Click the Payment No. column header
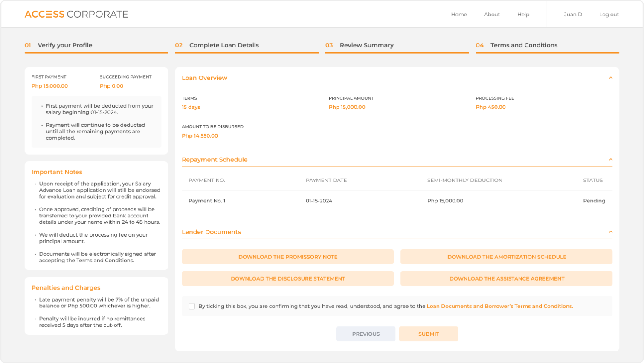 tap(207, 180)
